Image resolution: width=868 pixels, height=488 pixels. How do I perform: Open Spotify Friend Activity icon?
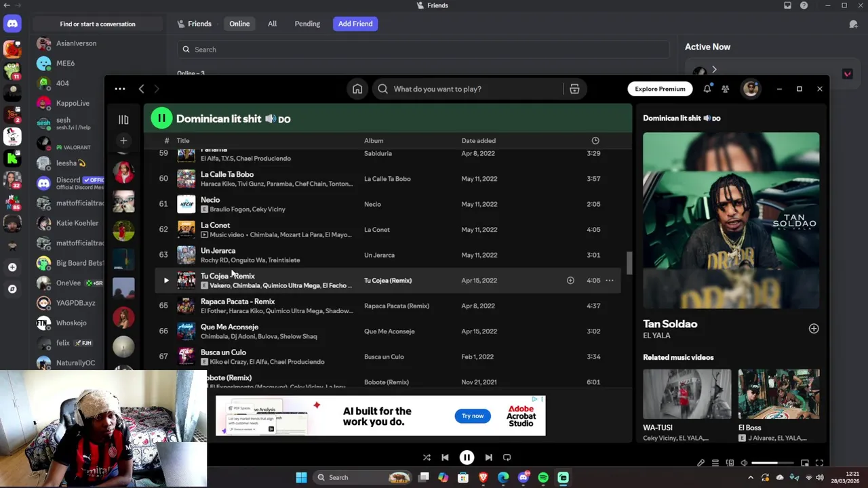(x=725, y=89)
